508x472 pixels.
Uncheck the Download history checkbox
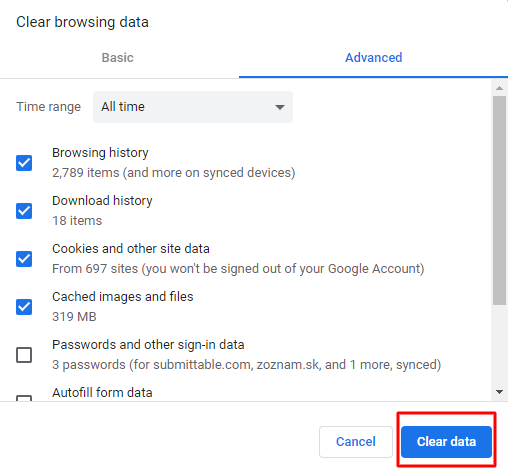click(x=24, y=211)
